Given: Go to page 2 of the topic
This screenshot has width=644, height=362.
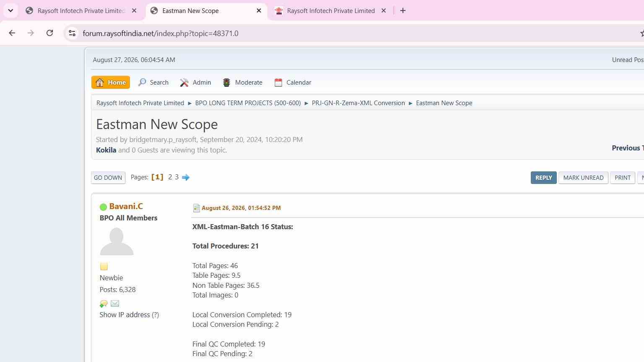Looking at the screenshot, I should click(x=170, y=177).
